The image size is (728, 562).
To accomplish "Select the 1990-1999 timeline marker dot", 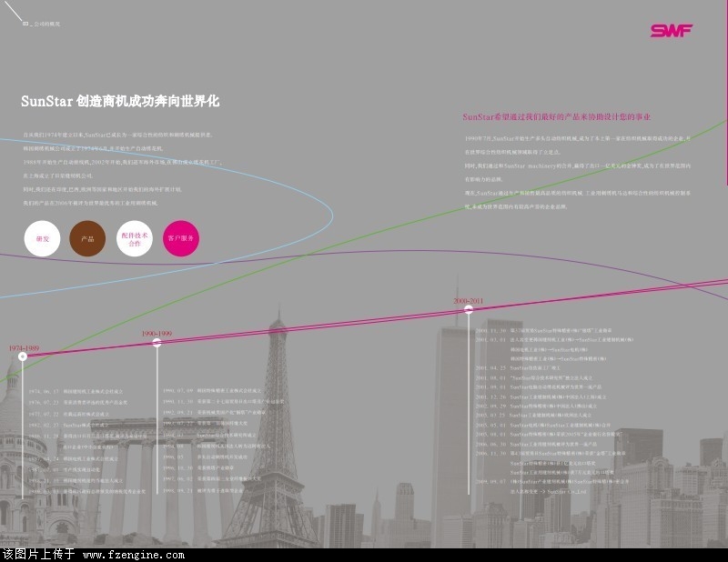I will click(157, 342).
